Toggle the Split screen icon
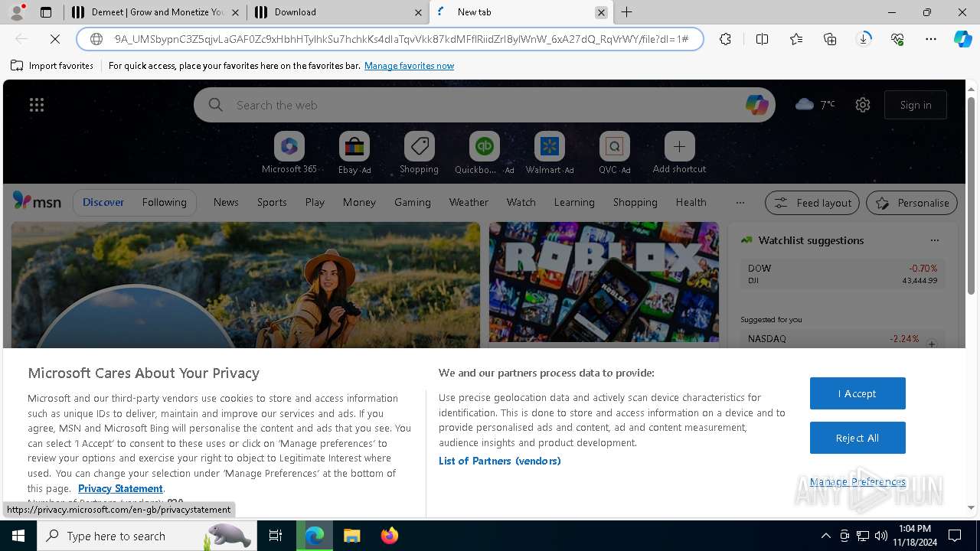Viewport: 980px width, 551px height. pyautogui.click(x=762, y=39)
